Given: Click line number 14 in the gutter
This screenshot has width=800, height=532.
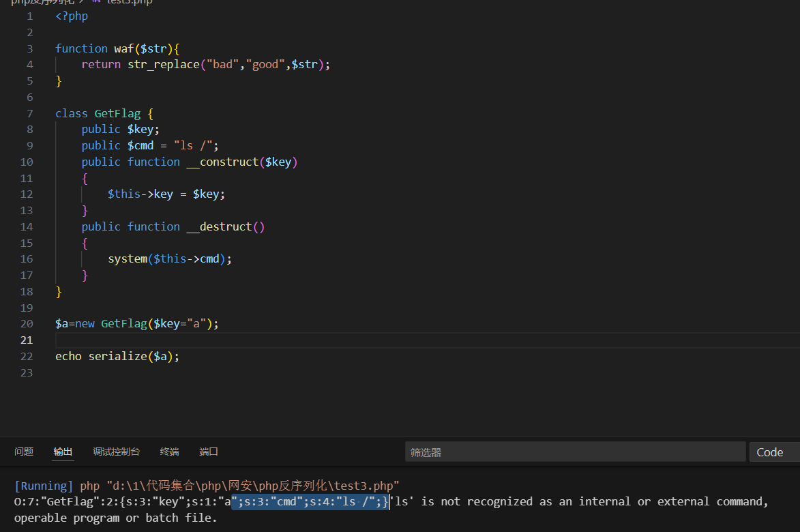Looking at the screenshot, I should [27, 226].
